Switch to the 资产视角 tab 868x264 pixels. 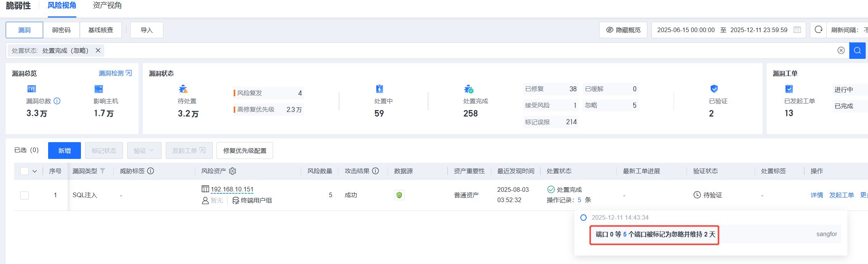pos(107,6)
